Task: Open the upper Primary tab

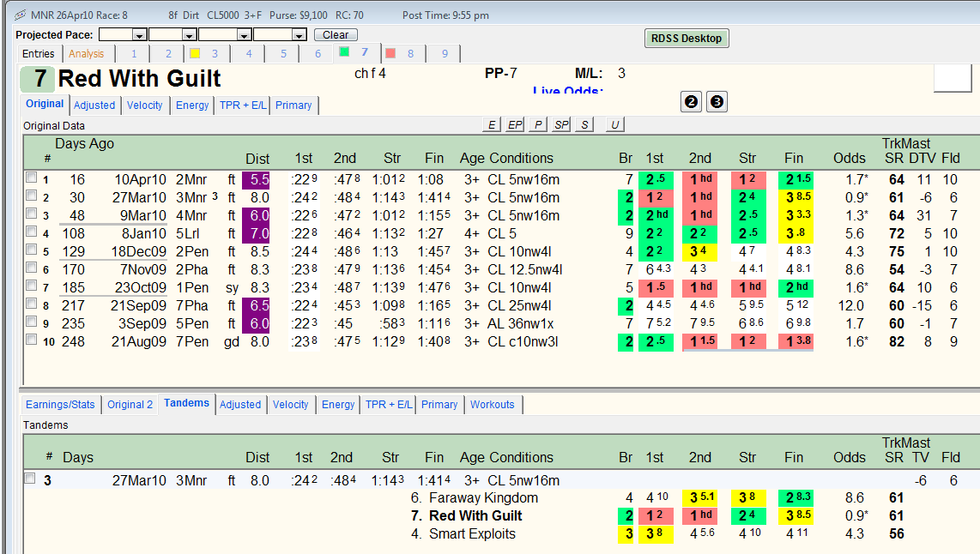Action: 293,105
